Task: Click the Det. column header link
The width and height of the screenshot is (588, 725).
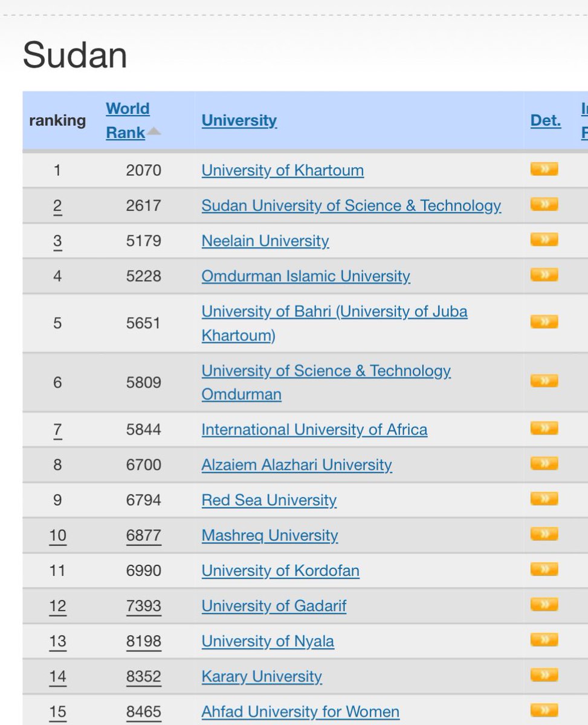Action: pos(546,121)
